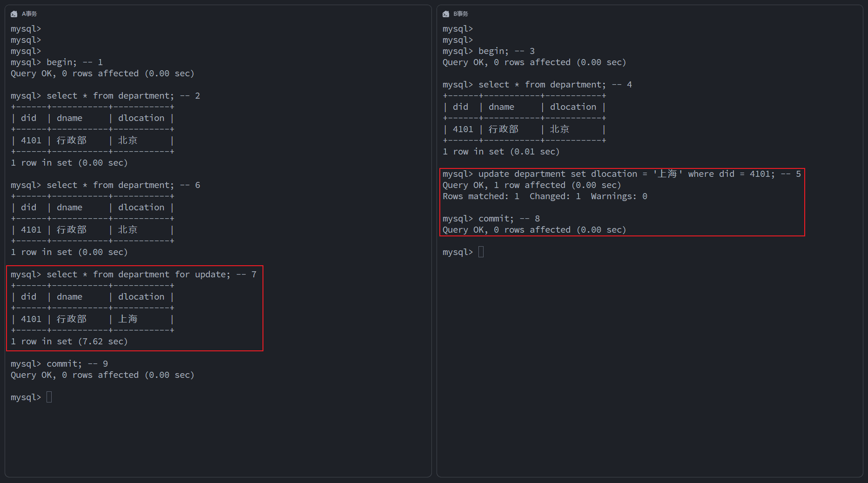This screenshot has height=483, width=868.
Task: Click the '1 row in set (7.62 sec)' line
Action: 69,342
